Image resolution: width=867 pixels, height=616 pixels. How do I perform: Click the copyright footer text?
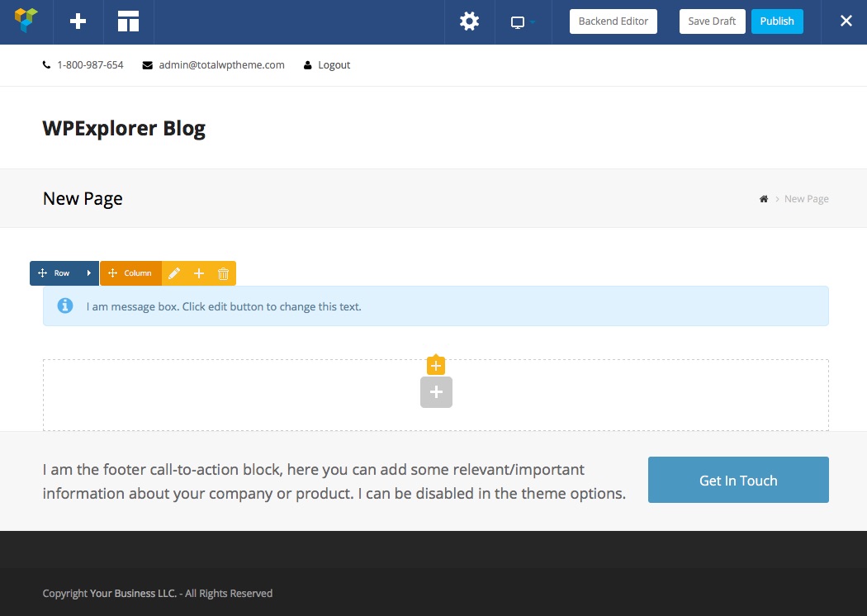click(158, 594)
